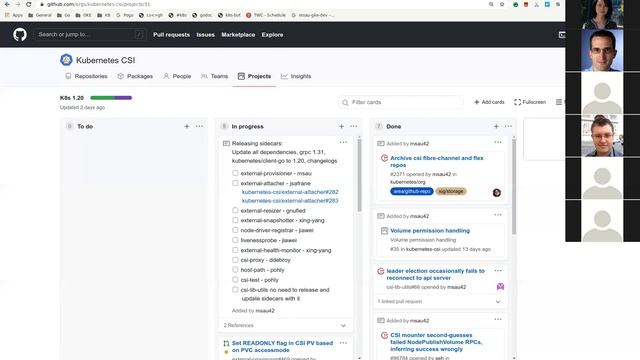Screen dimensions: 640x360
Task: Open leader election occasionally fails issue
Action: 436,274
